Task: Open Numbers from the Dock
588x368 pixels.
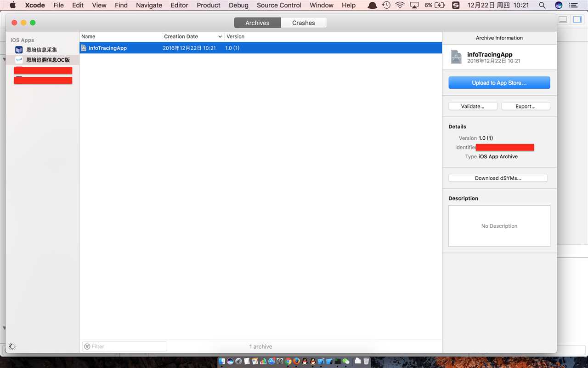Action: pos(263,361)
